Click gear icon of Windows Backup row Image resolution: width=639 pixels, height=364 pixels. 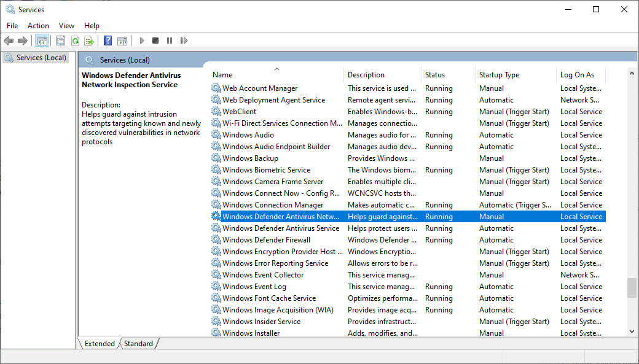216,158
